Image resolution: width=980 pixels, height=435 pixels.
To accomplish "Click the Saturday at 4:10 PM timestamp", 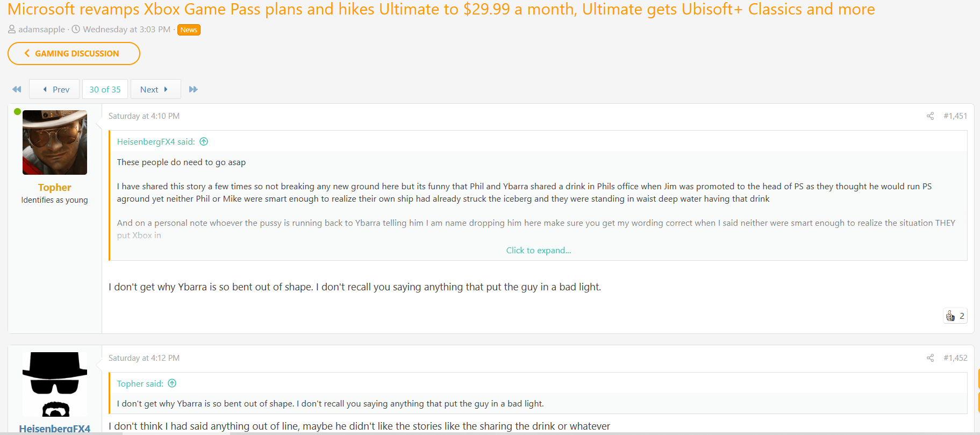I will point(144,116).
